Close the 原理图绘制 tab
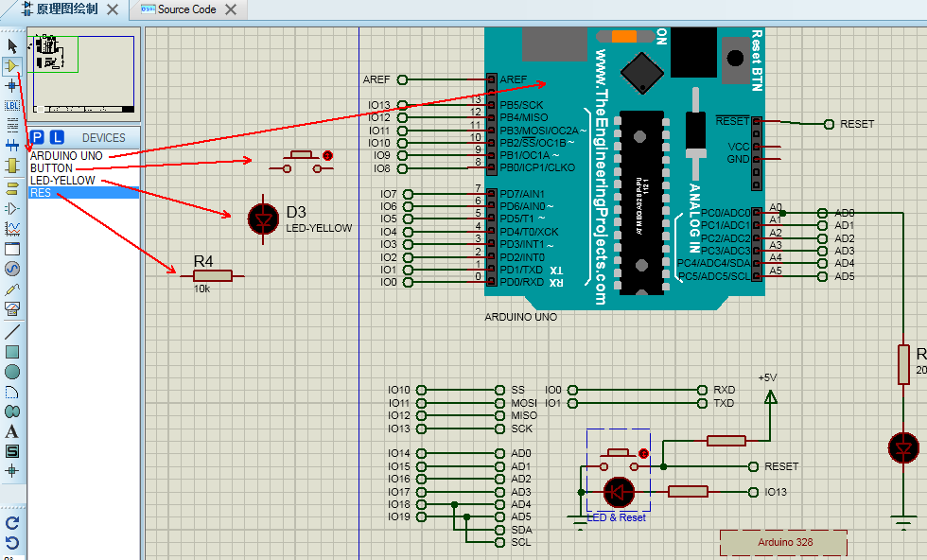 pyautogui.click(x=113, y=9)
